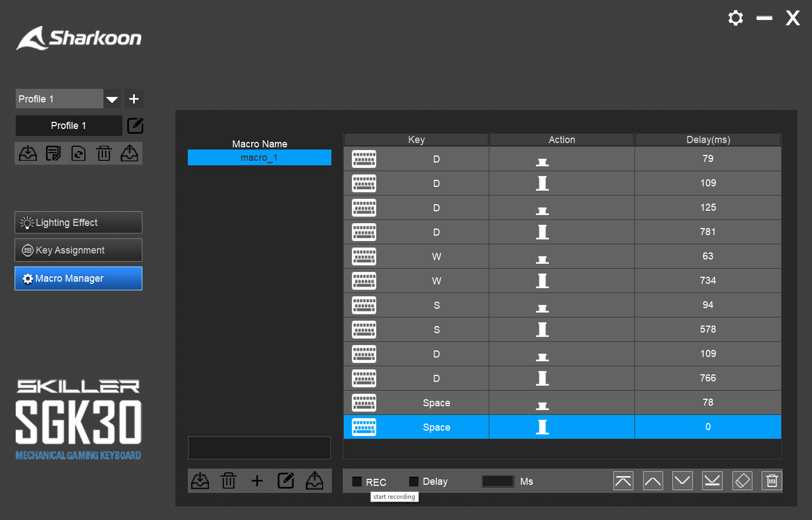The width and height of the screenshot is (812, 520).
Task: Click the Action column header
Action: click(562, 140)
